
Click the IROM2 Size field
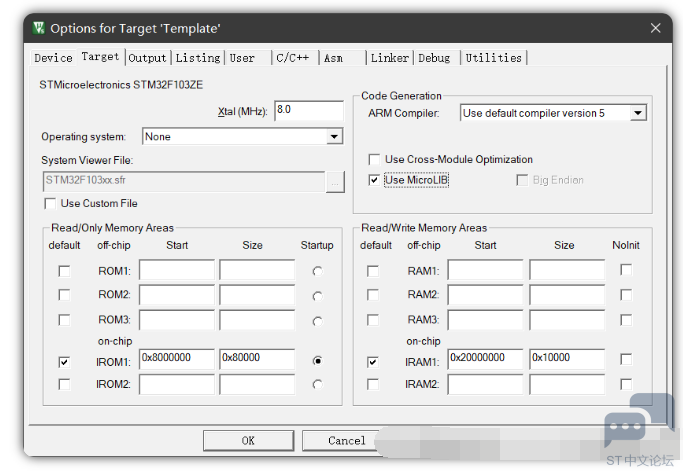click(x=257, y=385)
